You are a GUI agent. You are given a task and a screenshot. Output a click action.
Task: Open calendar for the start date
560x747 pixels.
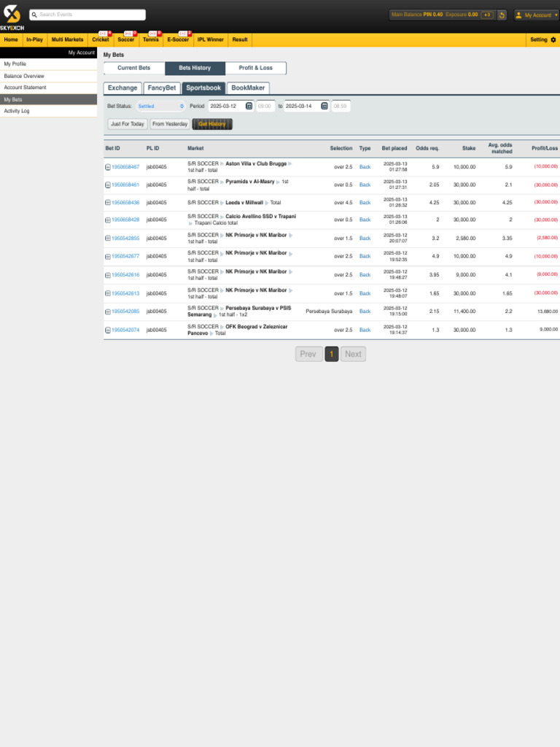click(x=249, y=106)
